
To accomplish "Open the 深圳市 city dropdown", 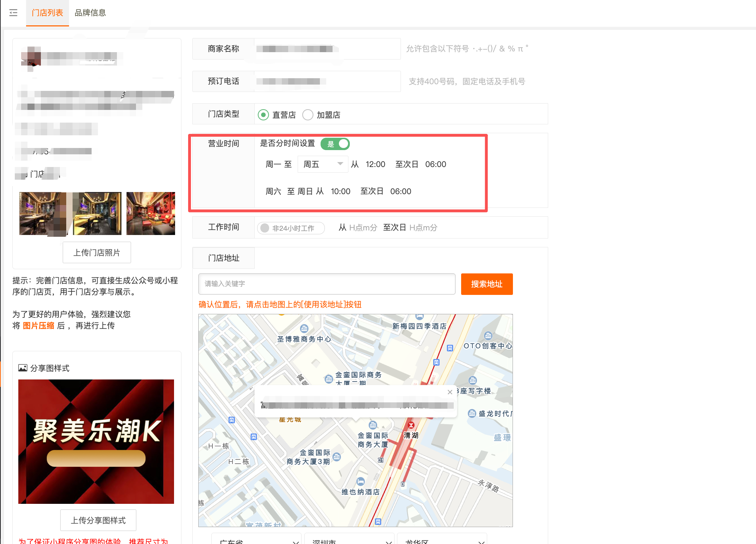I will click(x=349, y=541).
